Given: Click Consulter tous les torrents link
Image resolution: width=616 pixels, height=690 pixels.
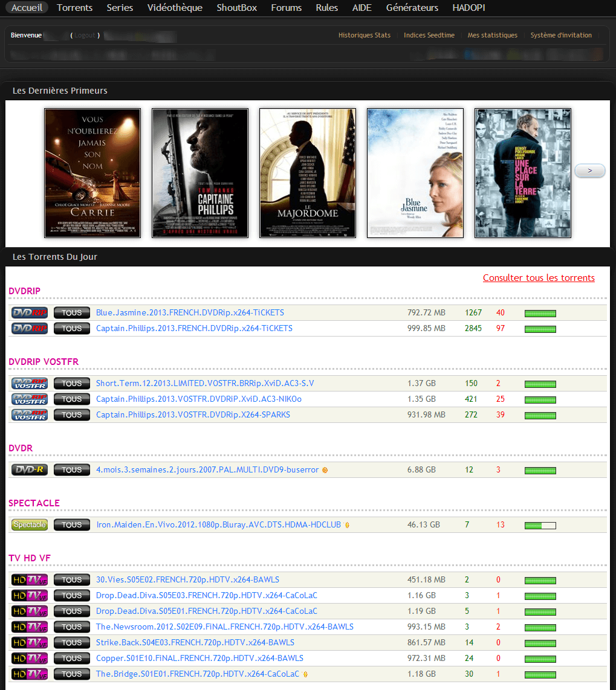Looking at the screenshot, I should click(x=539, y=278).
